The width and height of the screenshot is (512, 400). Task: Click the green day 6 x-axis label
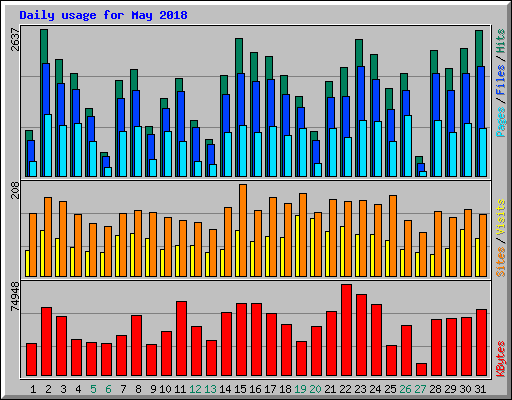point(108,389)
